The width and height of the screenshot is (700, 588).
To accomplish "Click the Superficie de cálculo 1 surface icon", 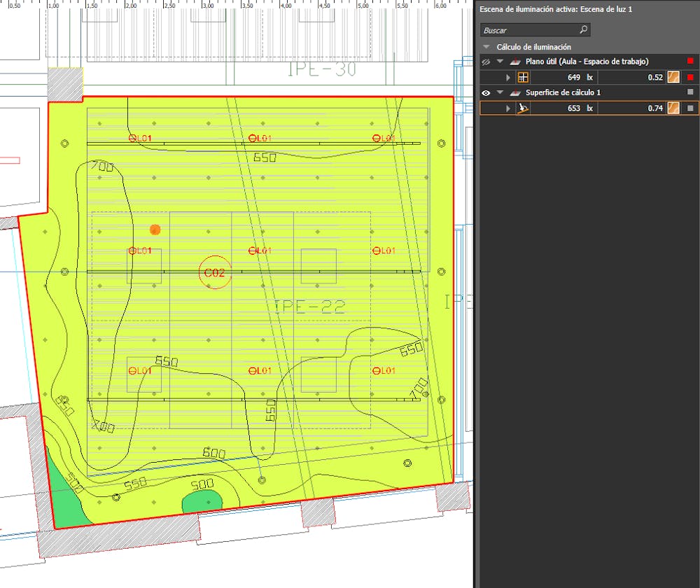I will click(515, 92).
